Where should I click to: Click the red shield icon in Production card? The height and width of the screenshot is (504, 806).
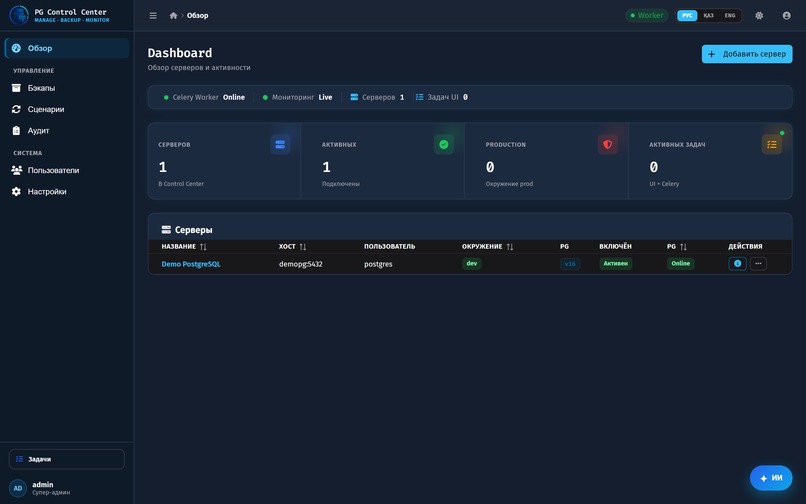pos(608,145)
